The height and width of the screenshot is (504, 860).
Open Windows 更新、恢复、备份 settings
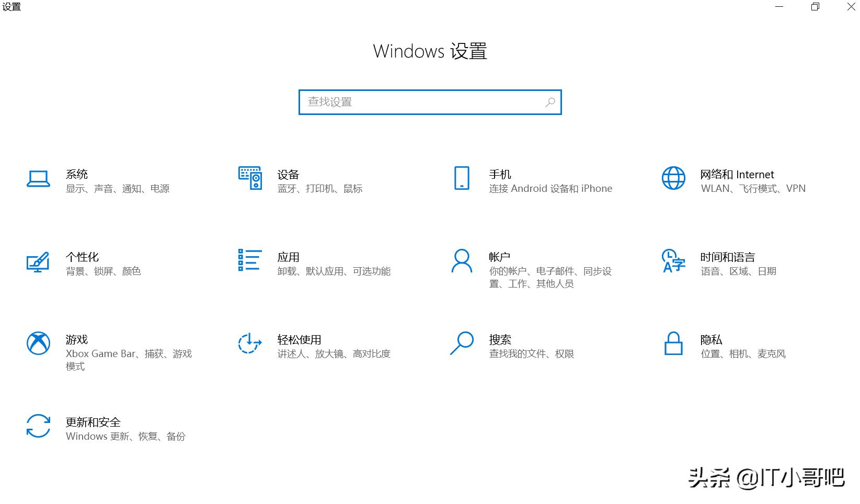125,436
